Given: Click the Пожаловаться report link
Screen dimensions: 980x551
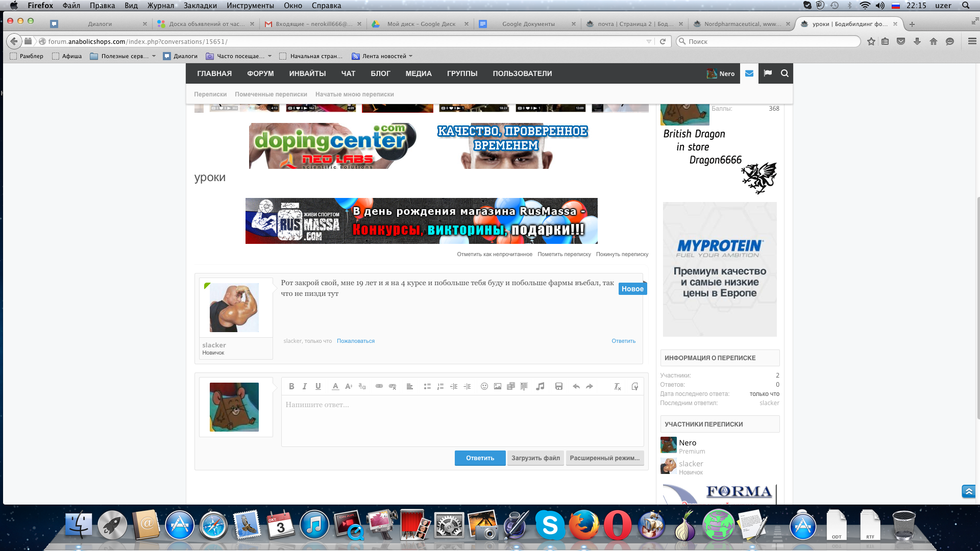Looking at the screenshot, I should (355, 341).
